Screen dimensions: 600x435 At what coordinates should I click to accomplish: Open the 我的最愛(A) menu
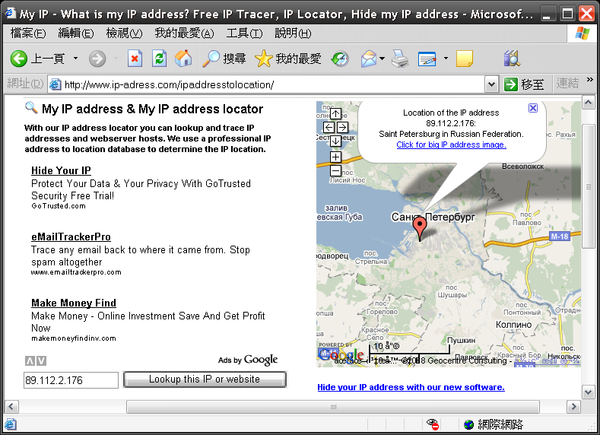(184, 33)
